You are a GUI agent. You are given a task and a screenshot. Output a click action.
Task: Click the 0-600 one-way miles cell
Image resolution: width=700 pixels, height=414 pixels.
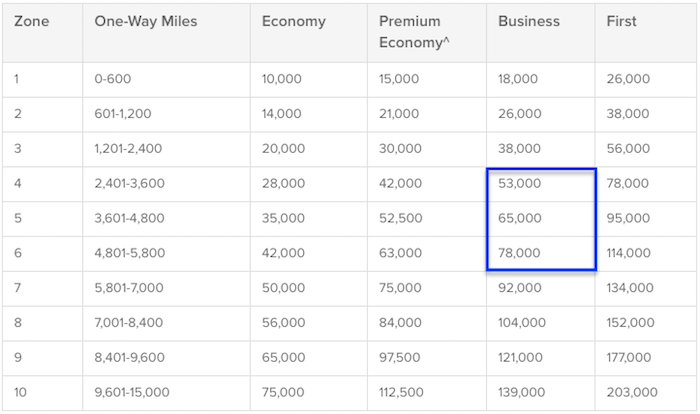coord(112,79)
